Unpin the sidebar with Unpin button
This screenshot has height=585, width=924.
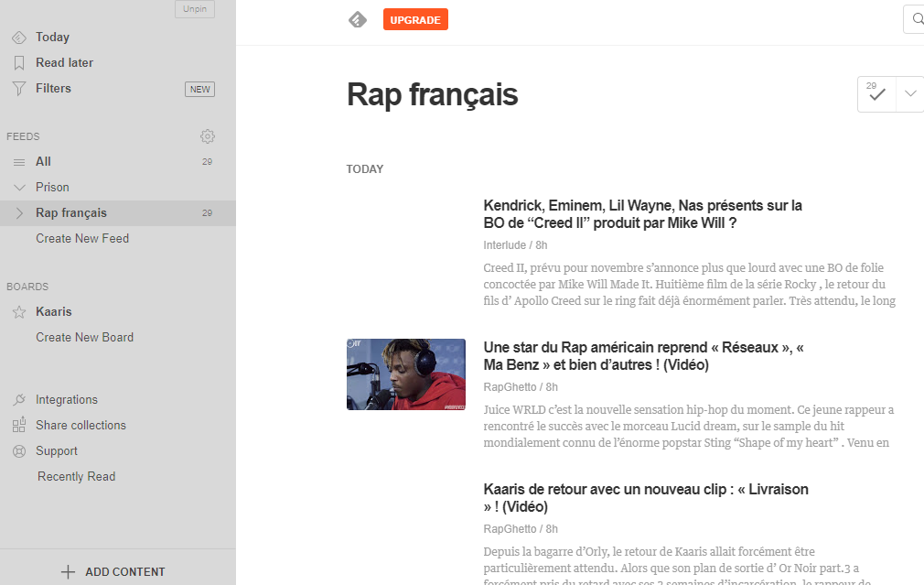195,9
